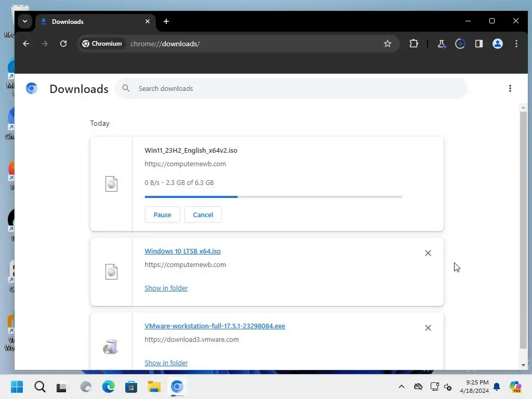Click the forward navigation arrow
The image size is (532, 399).
[45, 44]
